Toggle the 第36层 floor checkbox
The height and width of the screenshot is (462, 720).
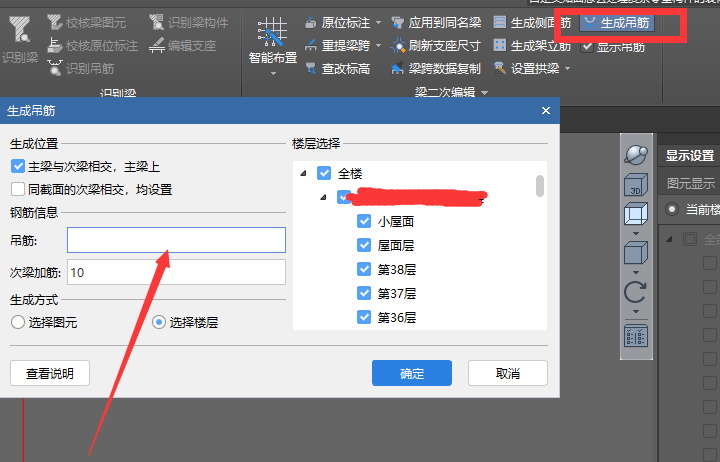coord(364,316)
